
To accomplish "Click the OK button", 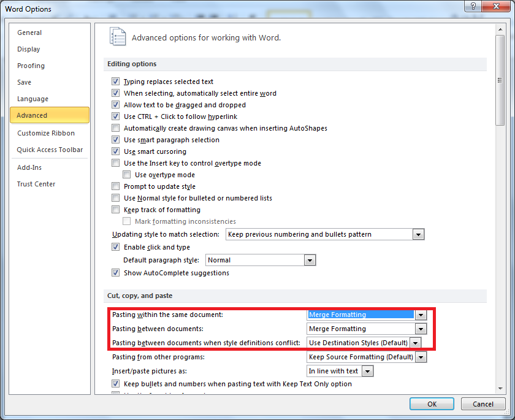I will (x=432, y=404).
